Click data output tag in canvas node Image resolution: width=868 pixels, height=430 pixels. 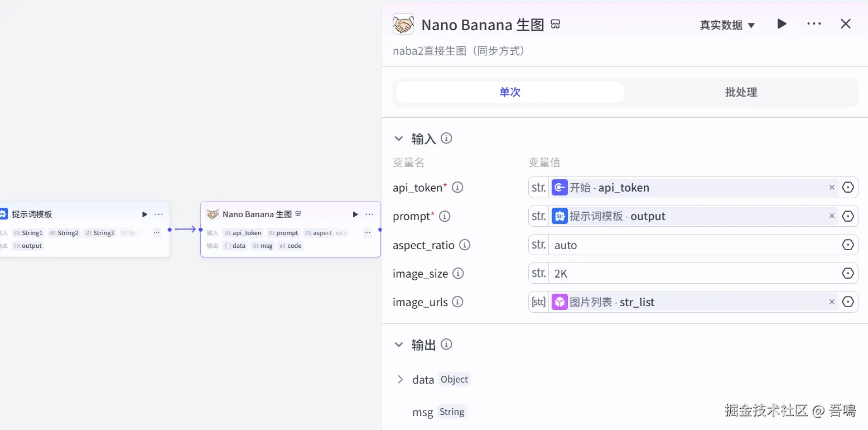(235, 246)
